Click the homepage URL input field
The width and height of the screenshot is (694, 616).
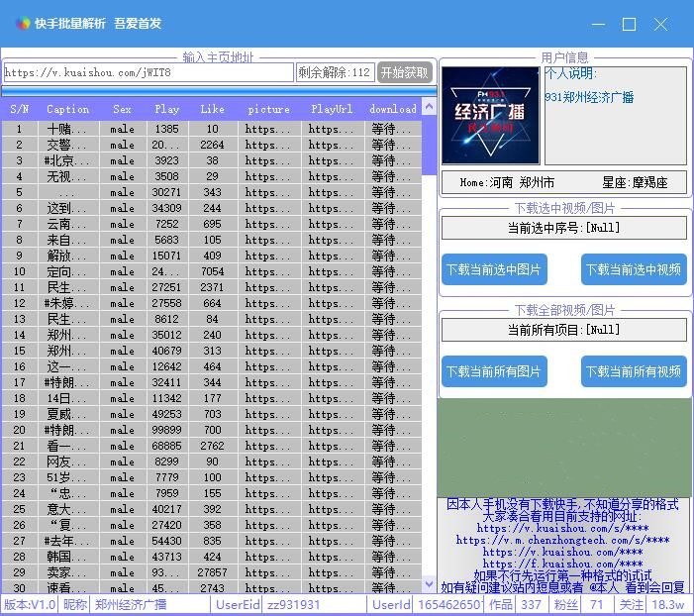click(149, 72)
